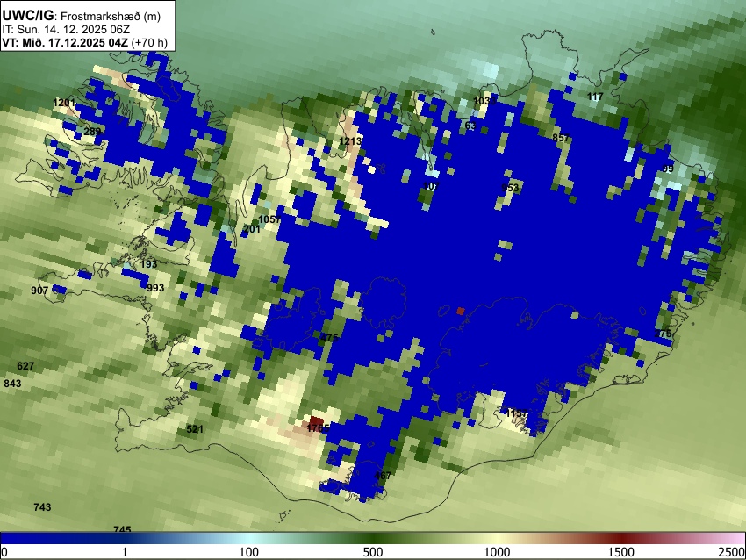Click the map value '627'
The width and height of the screenshot is (746, 560).
(x=25, y=366)
